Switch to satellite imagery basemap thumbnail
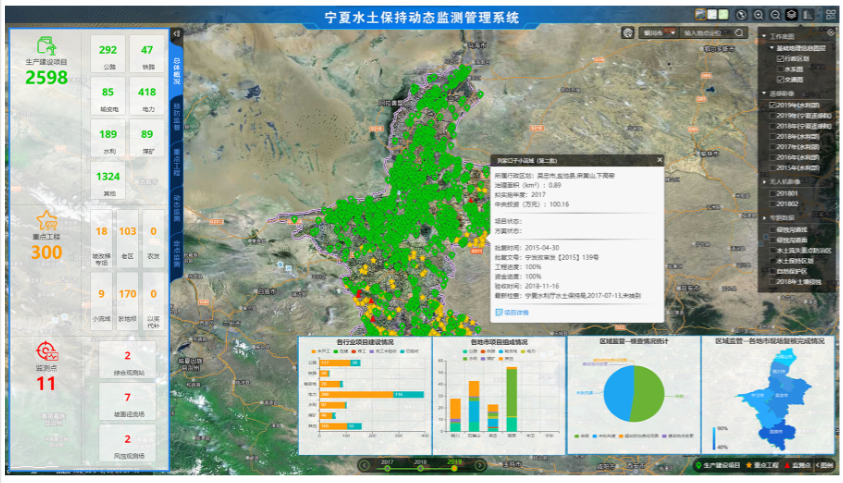 tap(699, 15)
